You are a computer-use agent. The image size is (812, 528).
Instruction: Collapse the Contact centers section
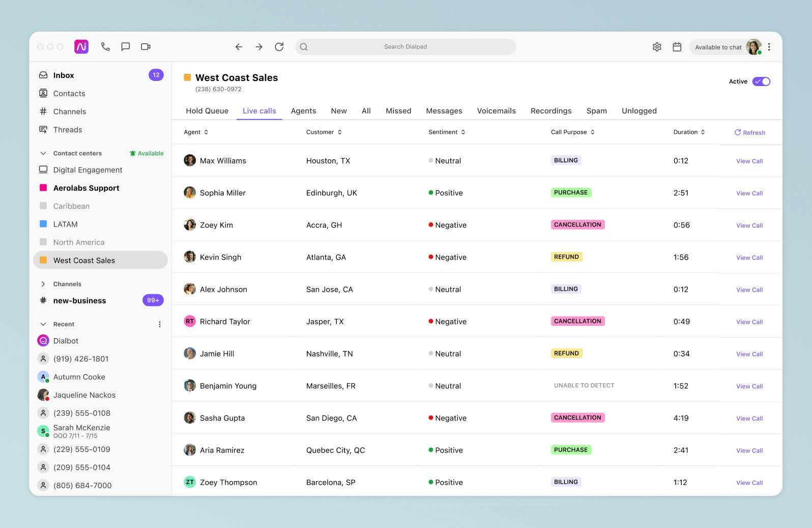click(x=43, y=153)
